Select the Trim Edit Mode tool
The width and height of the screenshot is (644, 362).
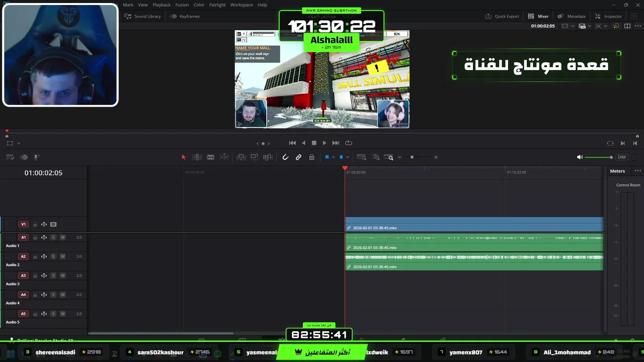197,157
